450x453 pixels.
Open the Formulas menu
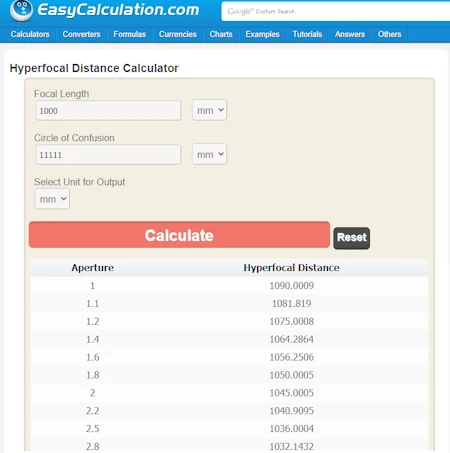coord(130,34)
